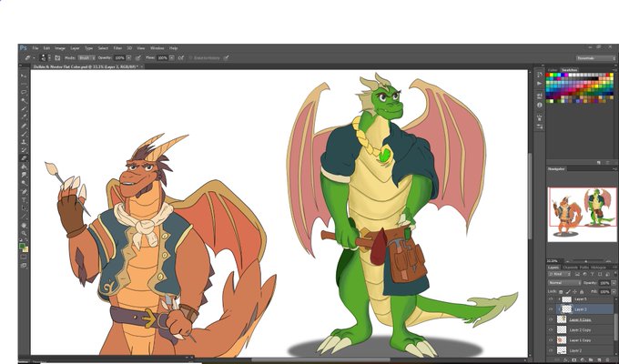Filter layers by type (T) icon
The image size is (619, 364).
click(593, 274)
